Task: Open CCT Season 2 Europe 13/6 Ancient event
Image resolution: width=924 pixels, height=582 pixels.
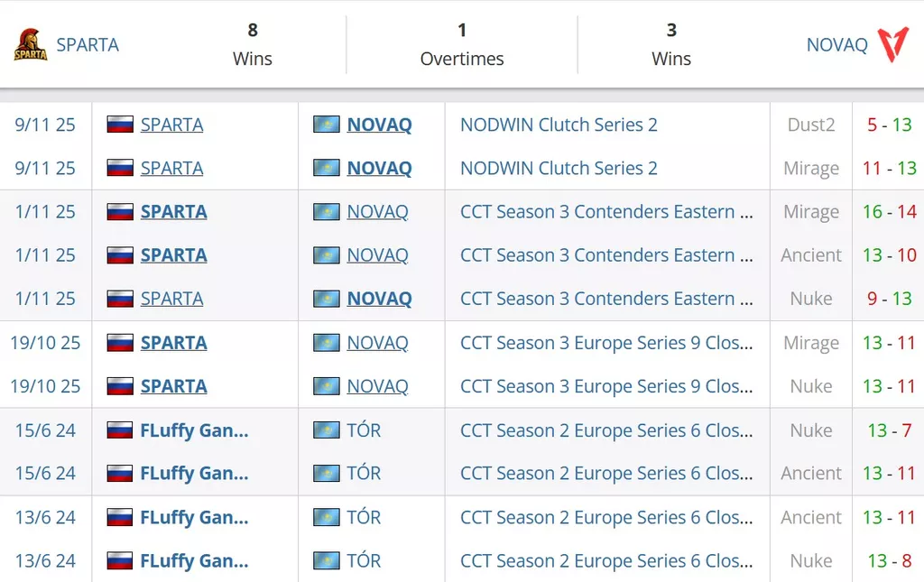Action: tap(606, 518)
